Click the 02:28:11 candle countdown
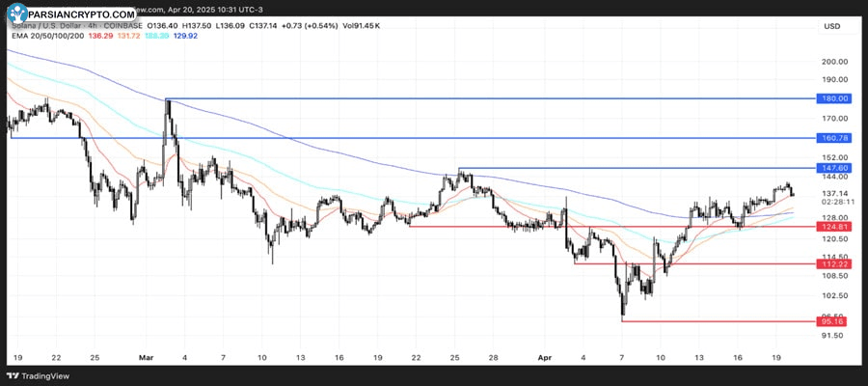Image resolution: width=868 pixels, height=386 pixels. point(838,202)
